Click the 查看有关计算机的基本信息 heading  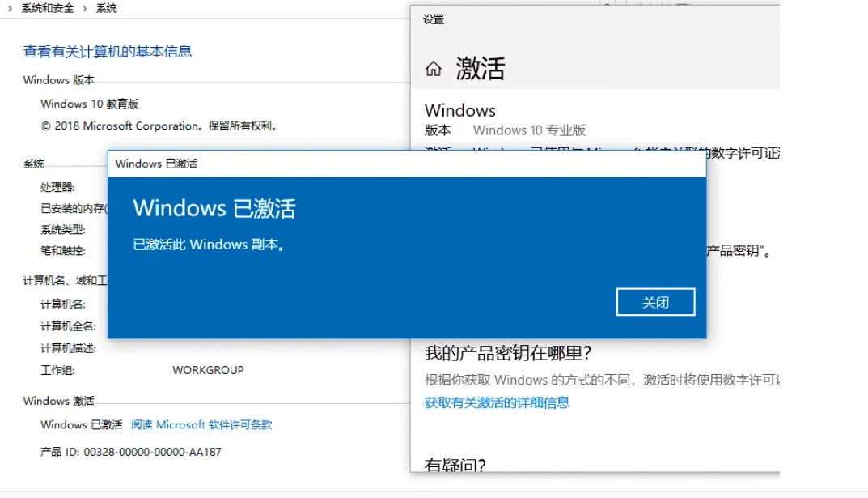pyautogui.click(x=108, y=52)
